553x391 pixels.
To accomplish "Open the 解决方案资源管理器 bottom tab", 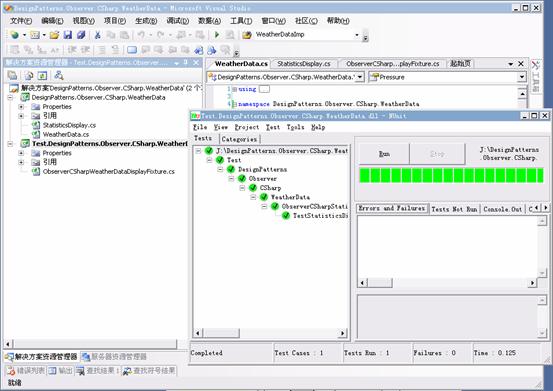I will click(41, 357).
